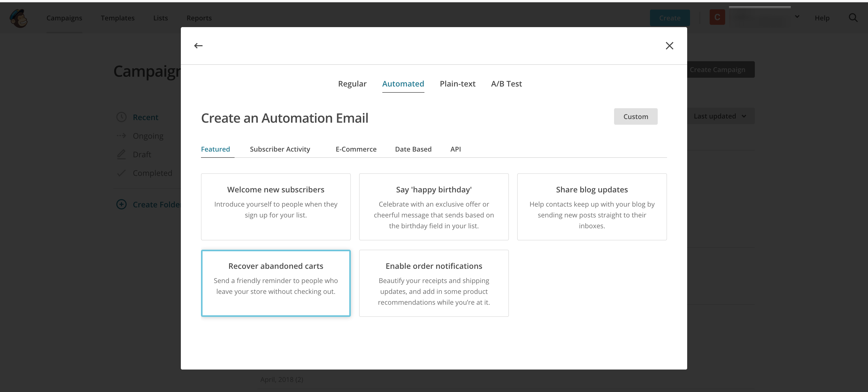Choose the Say 'happy birthday' card
This screenshot has height=392, width=868.
[434, 207]
